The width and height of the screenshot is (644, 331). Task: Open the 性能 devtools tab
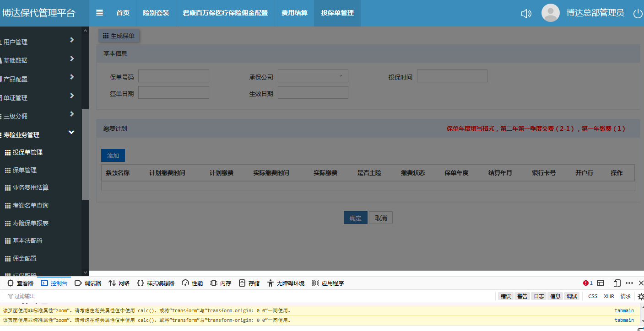(192, 283)
